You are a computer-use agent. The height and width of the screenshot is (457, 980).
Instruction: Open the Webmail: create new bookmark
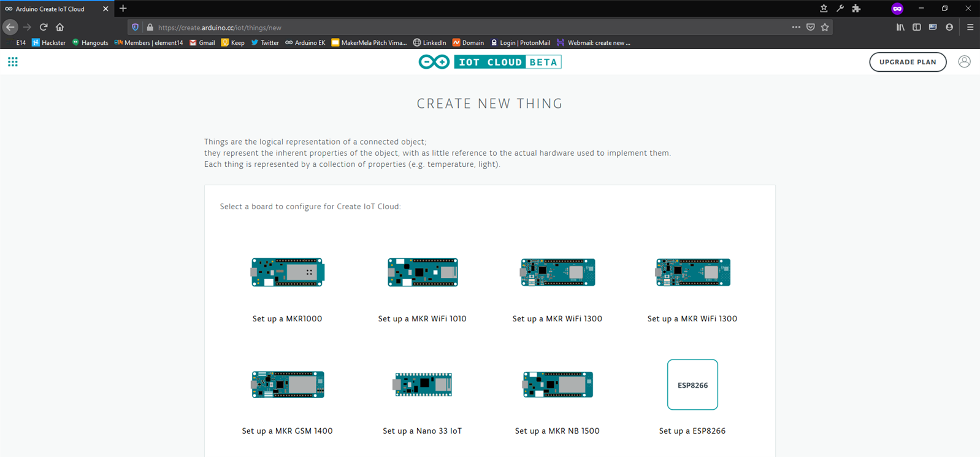594,43
